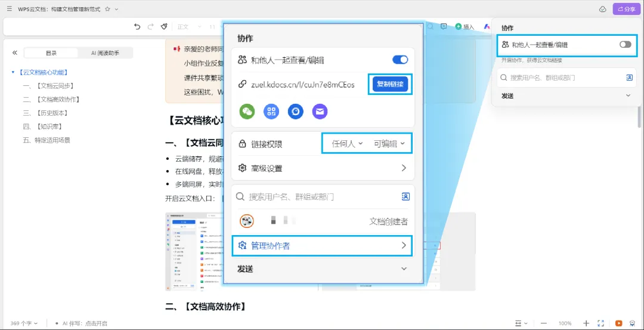The width and height of the screenshot is (644, 330).
Task: Share via the blue circular chat icon
Action: [295, 112]
